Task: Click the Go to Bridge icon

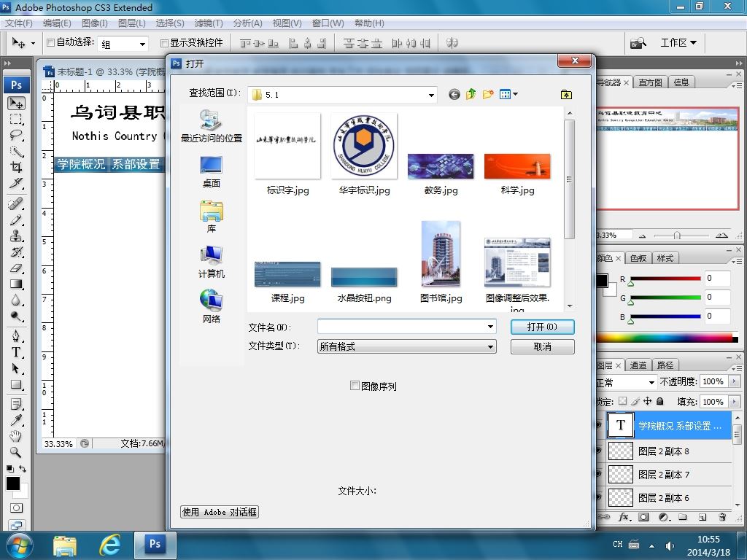Action: point(638,43)
